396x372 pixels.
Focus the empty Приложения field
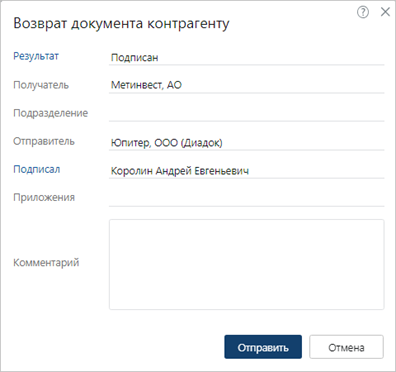coord(246,199)
